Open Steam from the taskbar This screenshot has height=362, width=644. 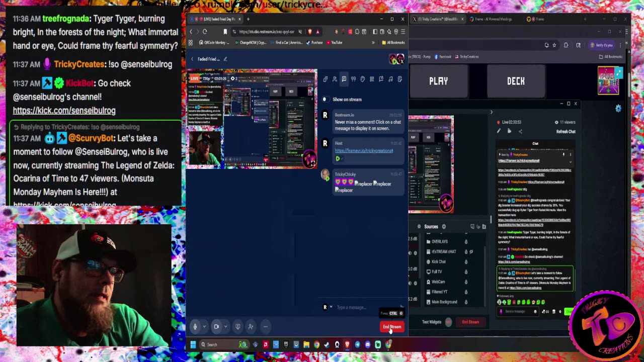(327, 344)
